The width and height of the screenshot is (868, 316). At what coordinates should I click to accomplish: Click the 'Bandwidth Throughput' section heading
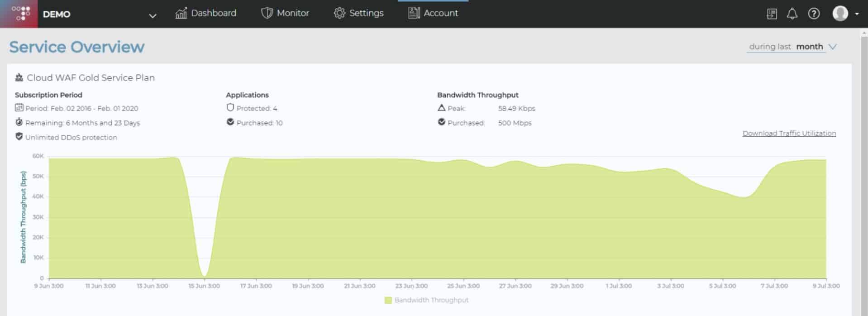(478, 95)
